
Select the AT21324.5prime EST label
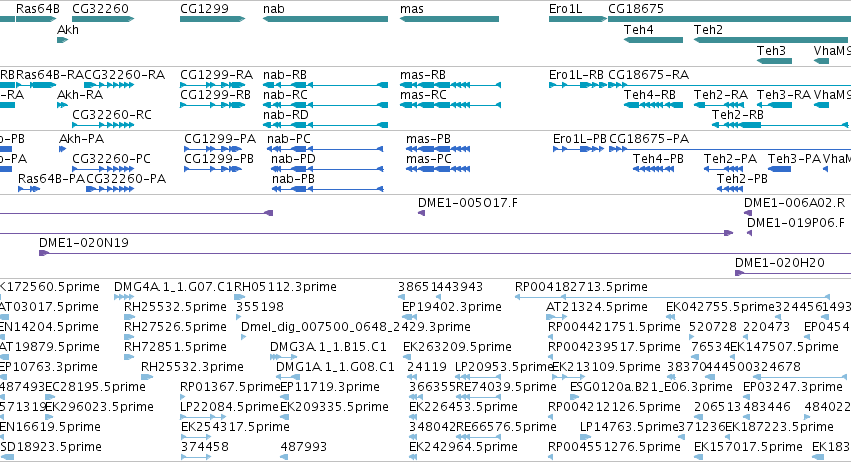tap(596, 307)
